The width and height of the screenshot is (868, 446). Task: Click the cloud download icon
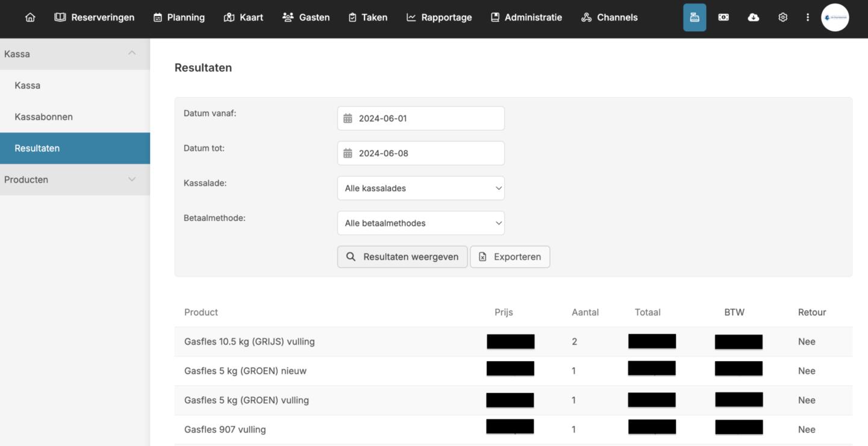(x=753, y=17)
